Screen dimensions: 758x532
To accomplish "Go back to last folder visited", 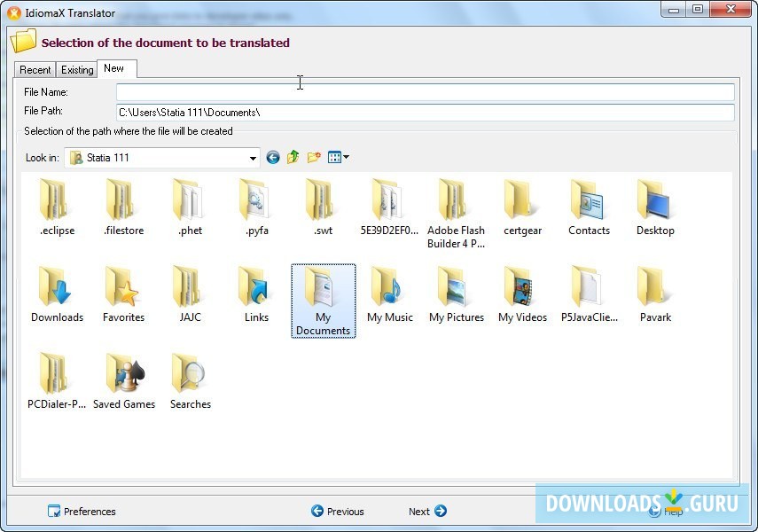I will [273, 157].
